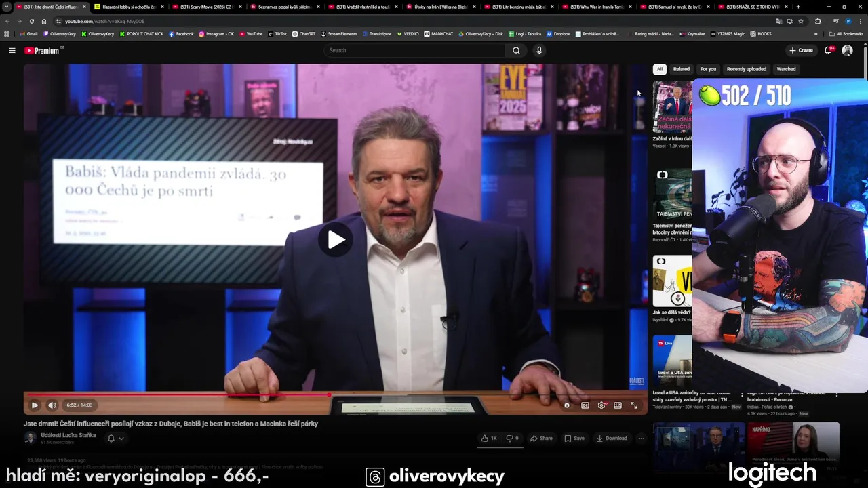
Task: Open the TikTok bookmark
Action: tap(277, 34)
